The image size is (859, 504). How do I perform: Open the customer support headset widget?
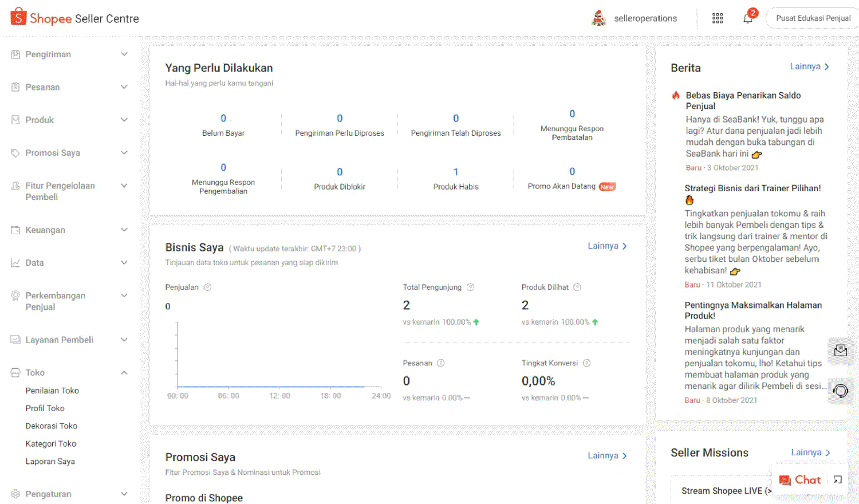[x=841, y=391]
